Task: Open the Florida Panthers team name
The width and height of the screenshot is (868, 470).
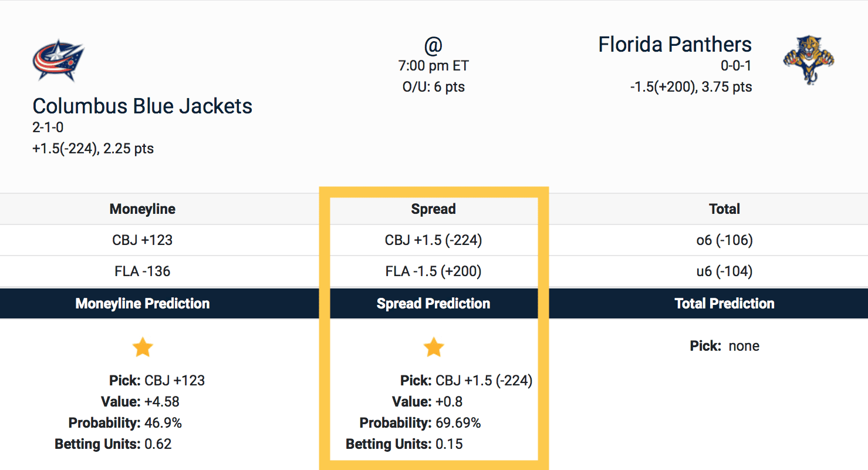Action: (674, 45)
